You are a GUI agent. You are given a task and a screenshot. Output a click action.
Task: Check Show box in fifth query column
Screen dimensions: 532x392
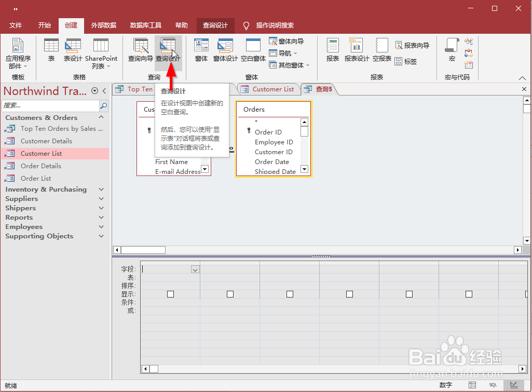(x=409, y=294)
